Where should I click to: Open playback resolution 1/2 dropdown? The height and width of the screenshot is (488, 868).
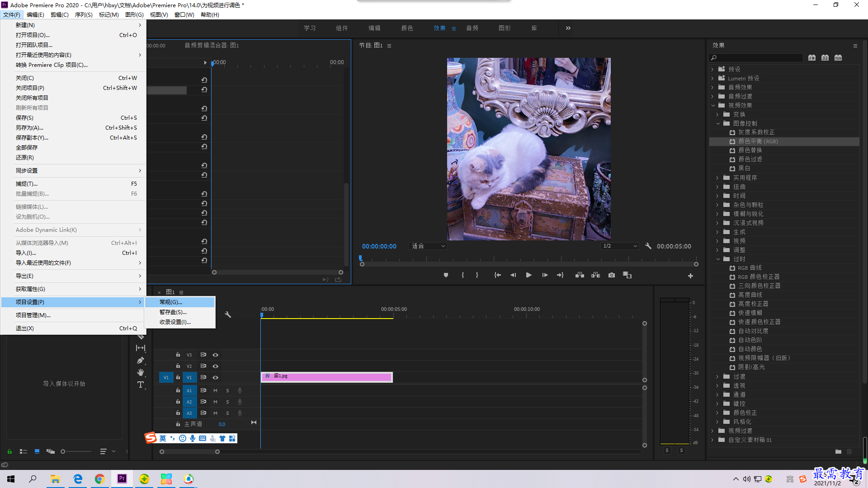click(x=620, y=246)
